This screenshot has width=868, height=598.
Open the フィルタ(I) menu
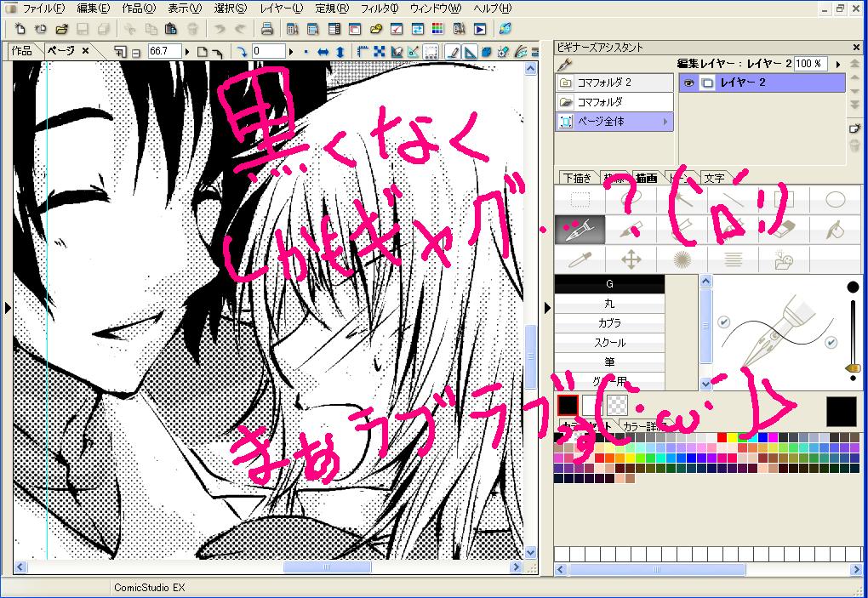tap(380, 9)
